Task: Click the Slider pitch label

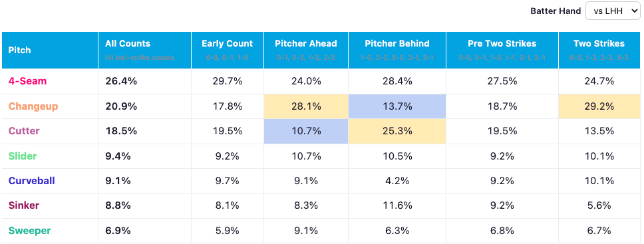Action: [23, 156]
